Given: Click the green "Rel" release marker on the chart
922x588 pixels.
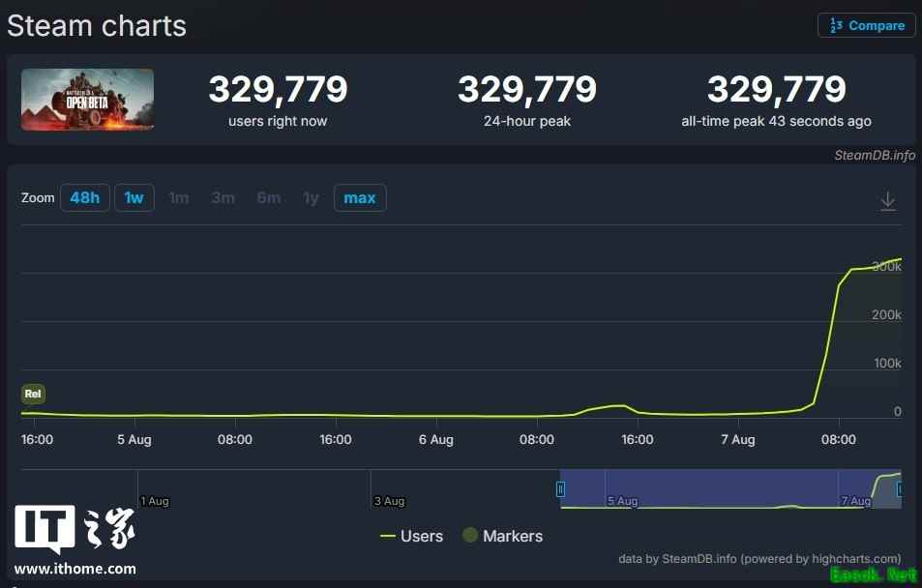Looking at the screenshot, I should click(x=33, y=394).
